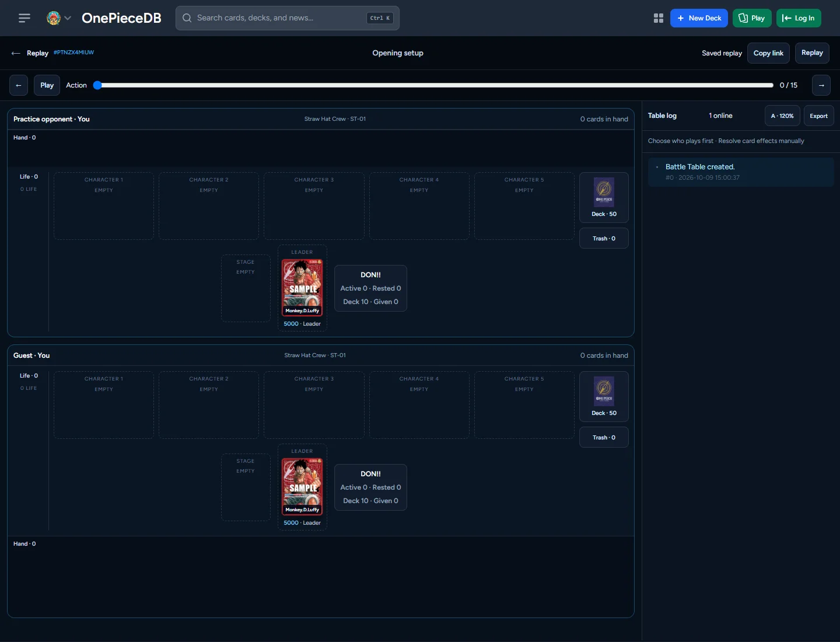The width and height of the screenshot is (840, 642).
Task: Open the apps grid icon
Action: [659, 18]
